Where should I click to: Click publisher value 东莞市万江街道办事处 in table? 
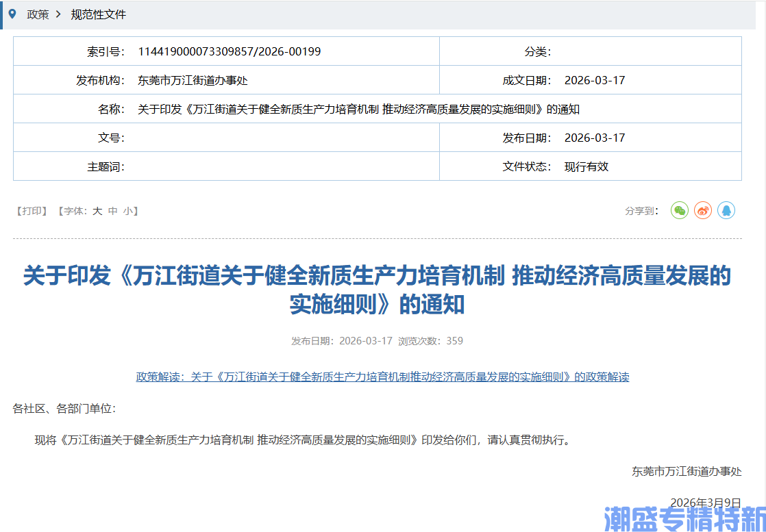(193, 81)
